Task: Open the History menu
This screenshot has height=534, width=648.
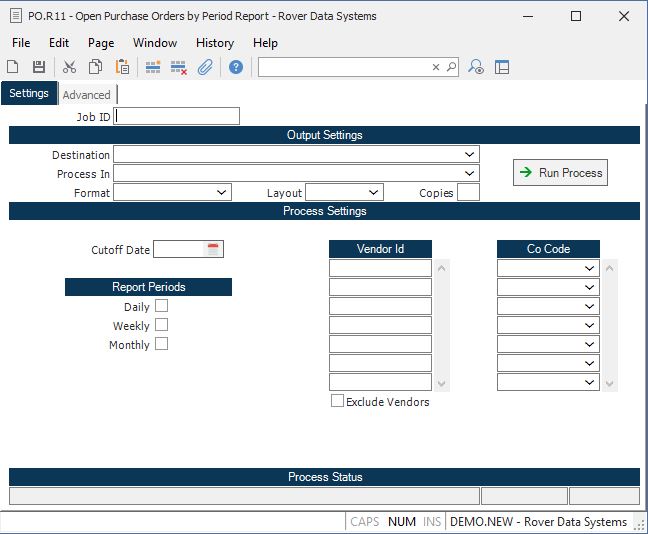Action: (x=214, y=43)
